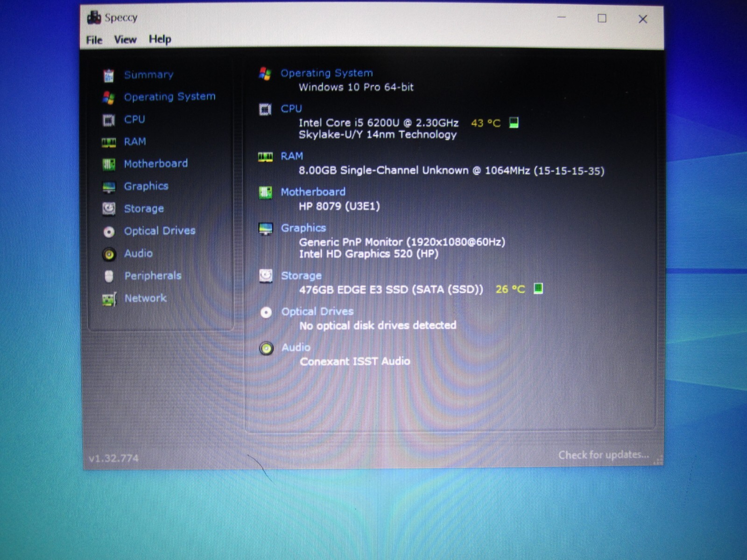Click the CPU chip icon in sidebar
The width and height of the screenshot is (747, 560).
tap(108, 120)
